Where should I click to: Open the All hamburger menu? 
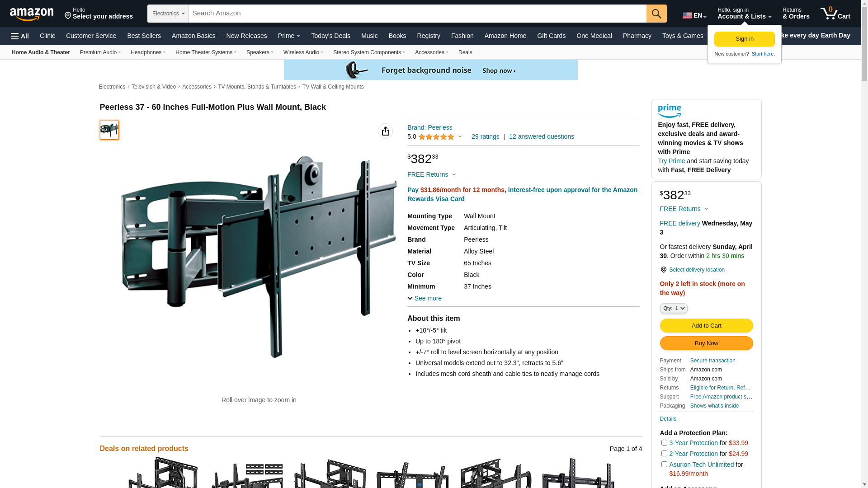pyautogui.click(x=20, y=36)
